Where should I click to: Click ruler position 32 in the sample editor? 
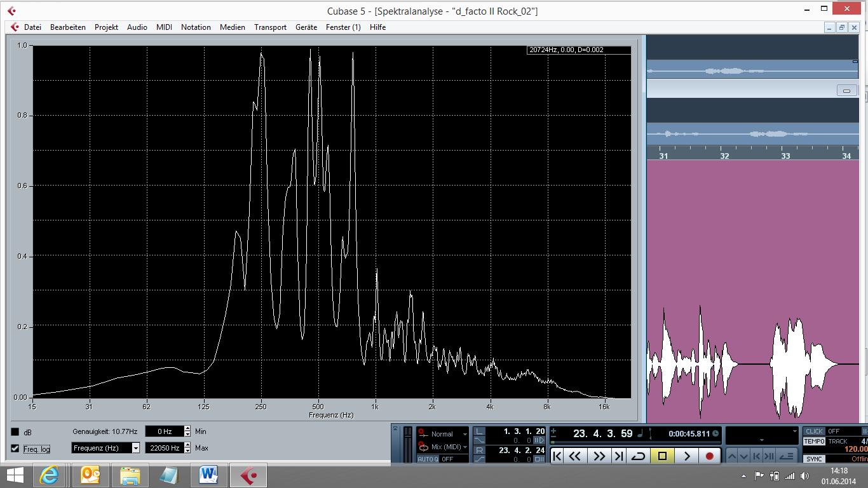coord(724,156)
